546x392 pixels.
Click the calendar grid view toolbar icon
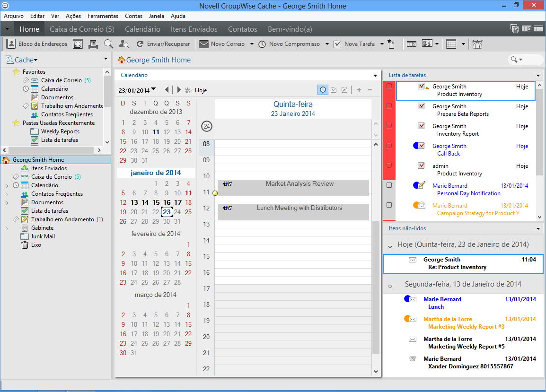pos(451,44)
